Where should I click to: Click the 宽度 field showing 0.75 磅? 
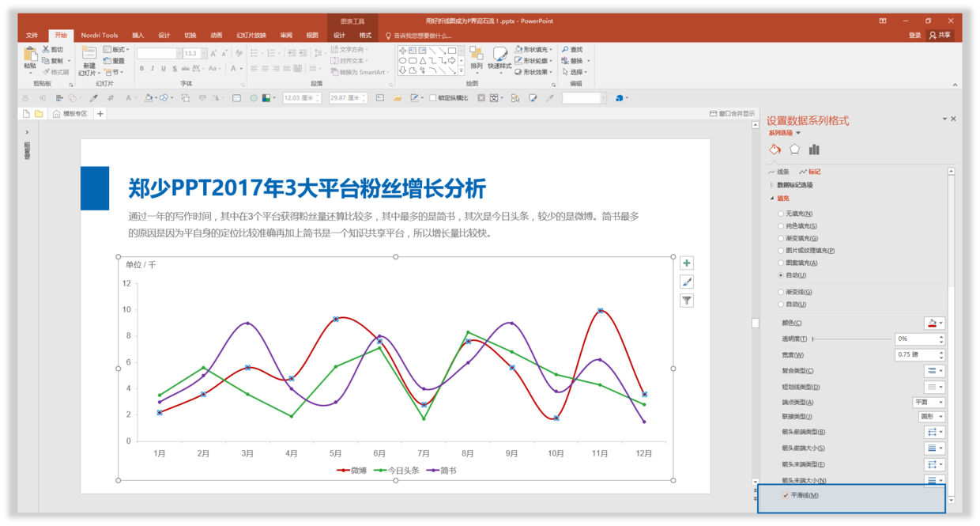tap(920, 355)
